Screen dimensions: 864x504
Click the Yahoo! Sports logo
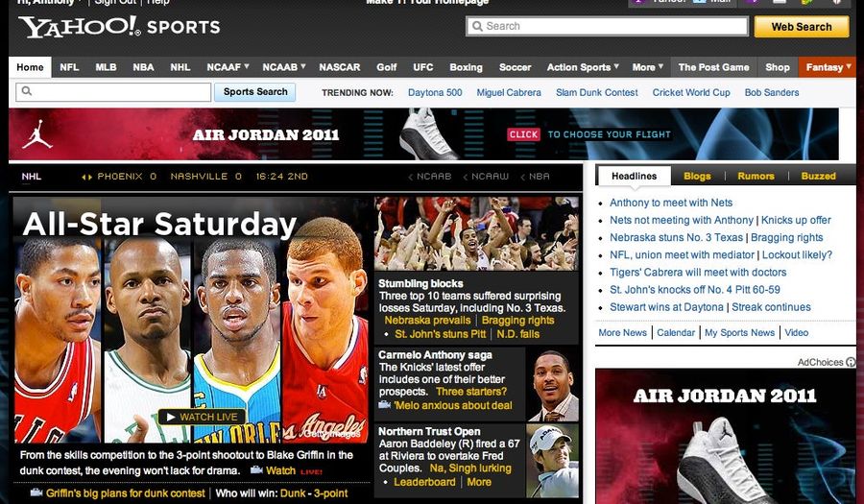(119, 27)
